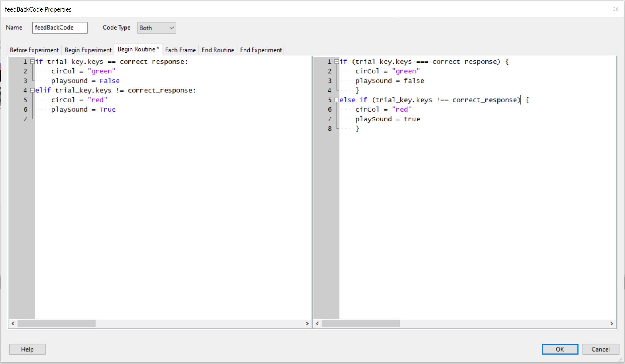Image resolution: width=625 pixels, height=364 pixels.
Task: Select the End Experiment tab
Action: click(x=261, y=50)
